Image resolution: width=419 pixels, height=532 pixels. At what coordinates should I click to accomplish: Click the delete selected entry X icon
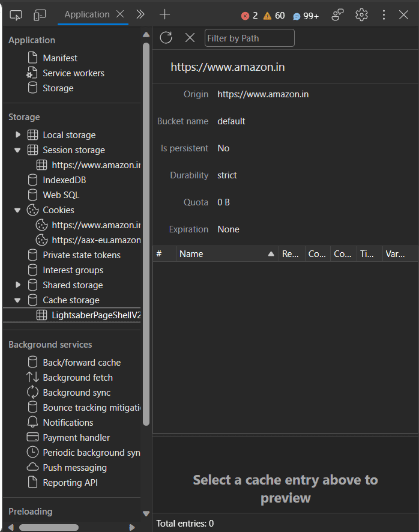[190, 38]
